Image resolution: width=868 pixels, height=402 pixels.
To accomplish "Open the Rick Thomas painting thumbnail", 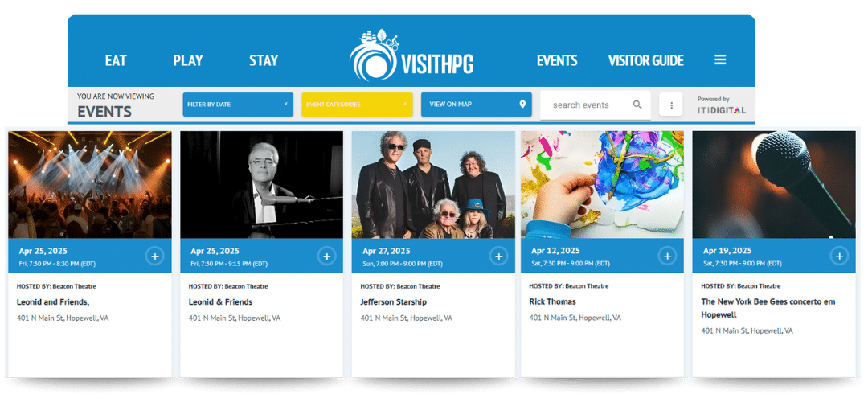I will pos(602,184).
